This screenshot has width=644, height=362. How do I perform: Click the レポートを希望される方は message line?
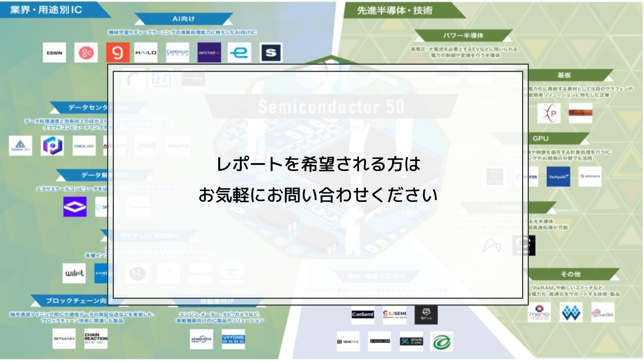(x=318, y=164)
